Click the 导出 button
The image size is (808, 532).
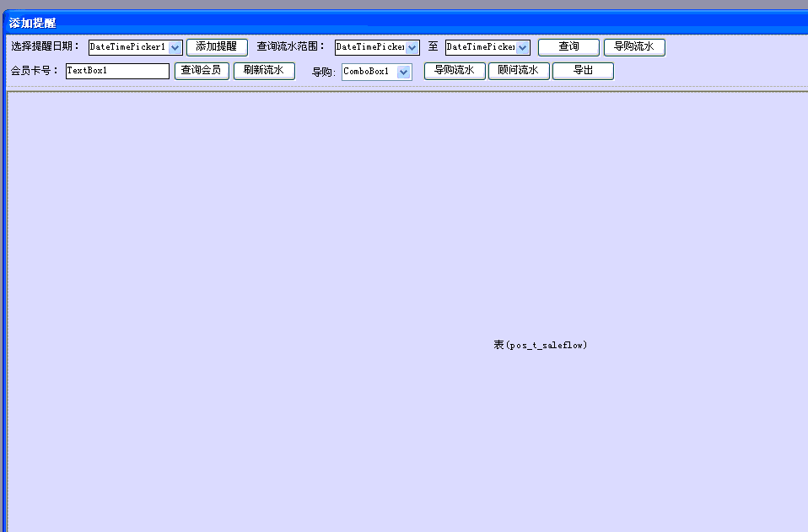pos(583,71)
